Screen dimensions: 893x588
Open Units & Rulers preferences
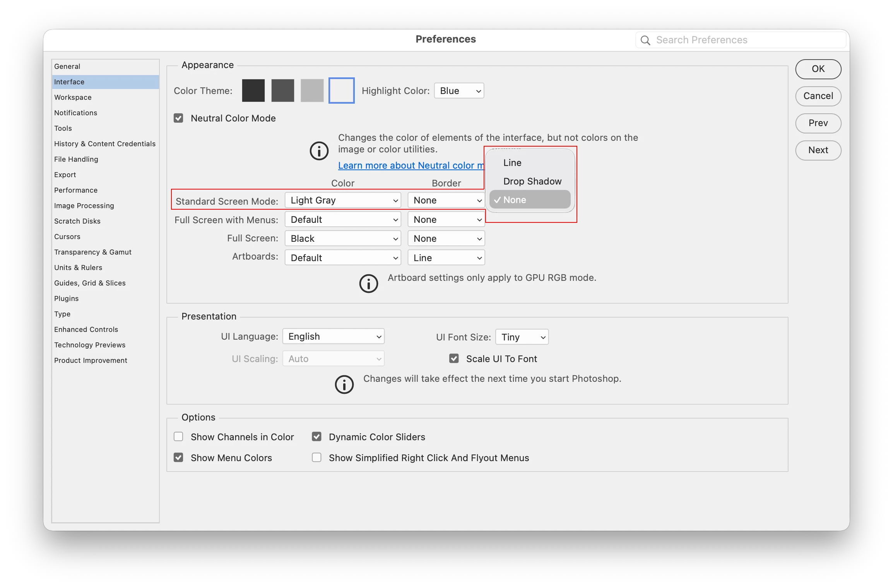pos(105,267)
